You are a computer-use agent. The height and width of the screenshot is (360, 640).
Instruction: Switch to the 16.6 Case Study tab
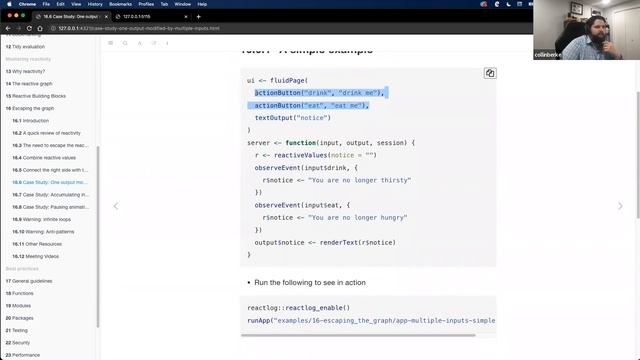coord(71,17)
